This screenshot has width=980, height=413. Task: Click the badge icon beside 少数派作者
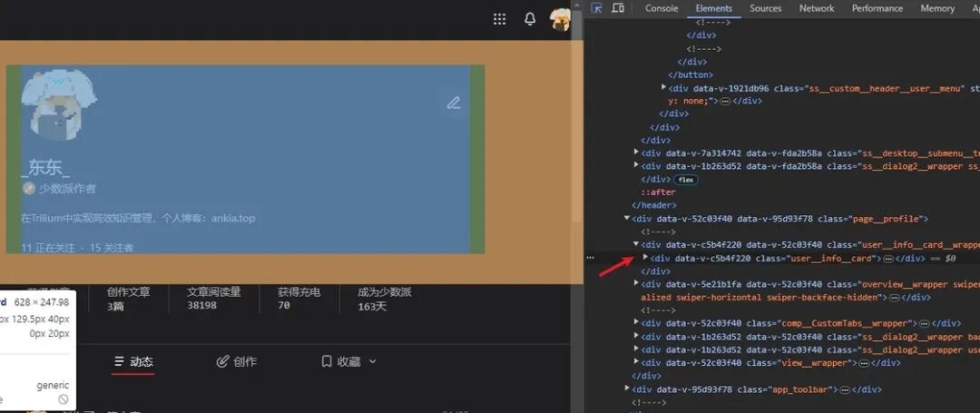(x=28, y=188)
